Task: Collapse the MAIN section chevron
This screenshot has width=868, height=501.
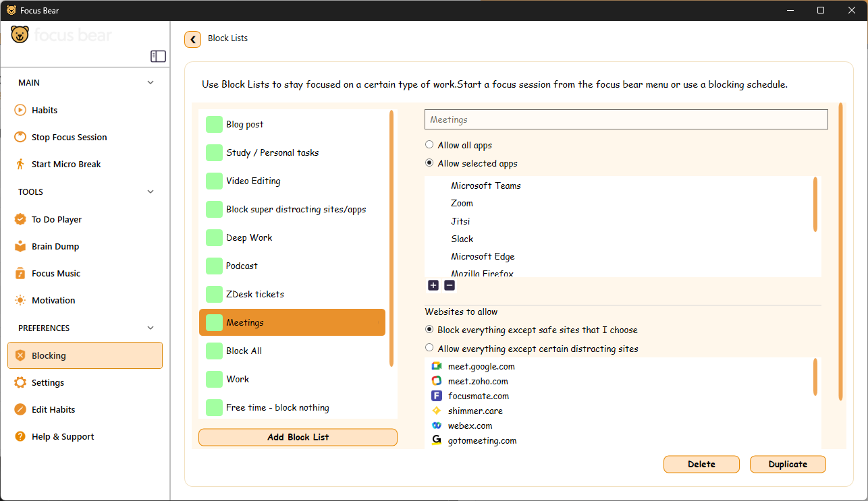Action: click(x=151, y=83)
